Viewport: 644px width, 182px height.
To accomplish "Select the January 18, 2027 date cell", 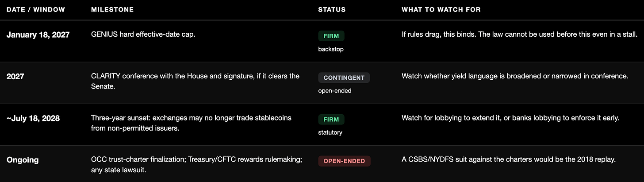I will [38, 35].
